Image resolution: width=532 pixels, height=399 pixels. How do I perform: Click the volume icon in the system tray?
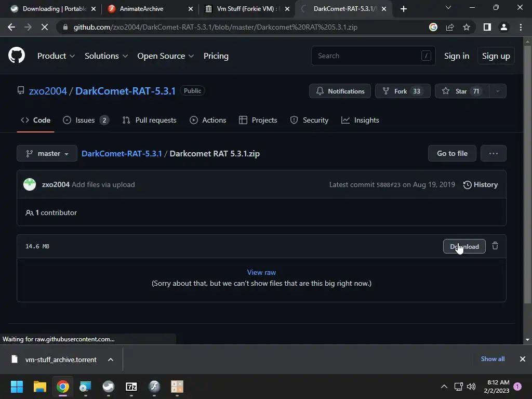[471, 387]
